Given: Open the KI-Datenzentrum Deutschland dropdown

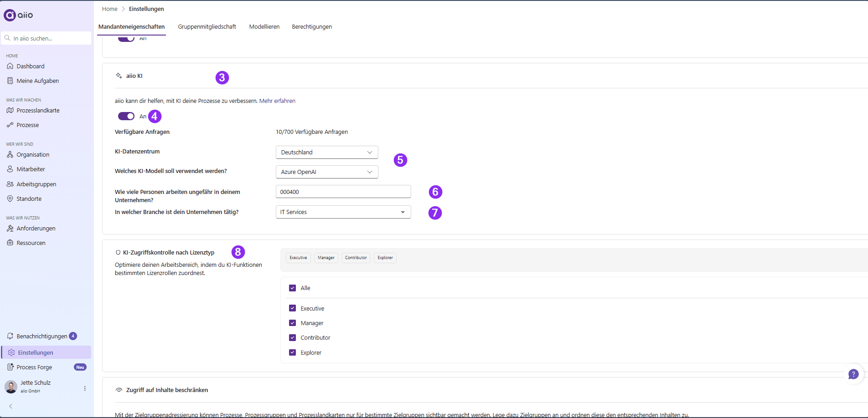Looking at the screenshot, I should (327, 152).
